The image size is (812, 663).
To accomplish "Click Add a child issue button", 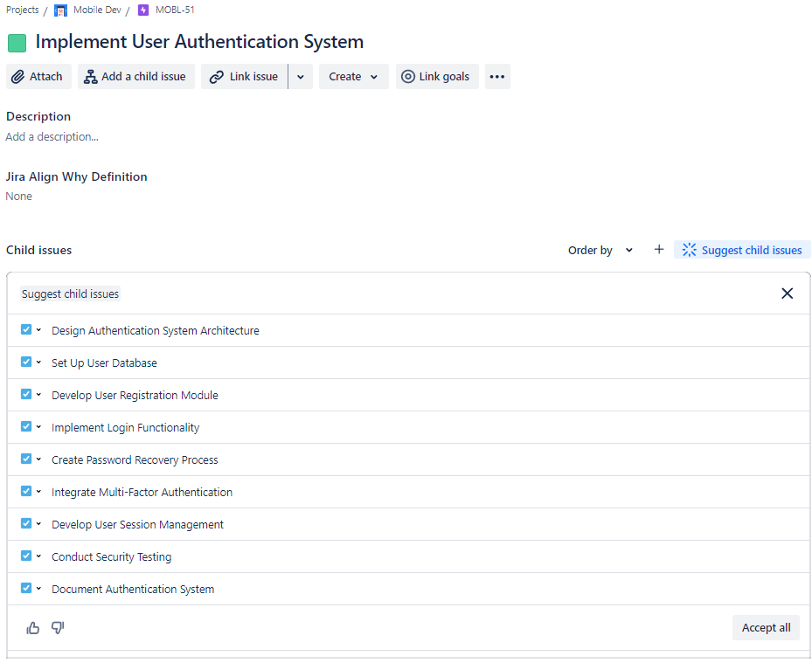I will click(135, 77).
